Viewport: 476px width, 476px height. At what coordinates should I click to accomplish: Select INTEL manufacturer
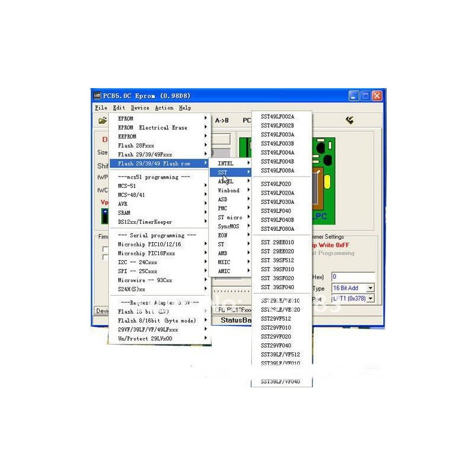tap(231, 163)
